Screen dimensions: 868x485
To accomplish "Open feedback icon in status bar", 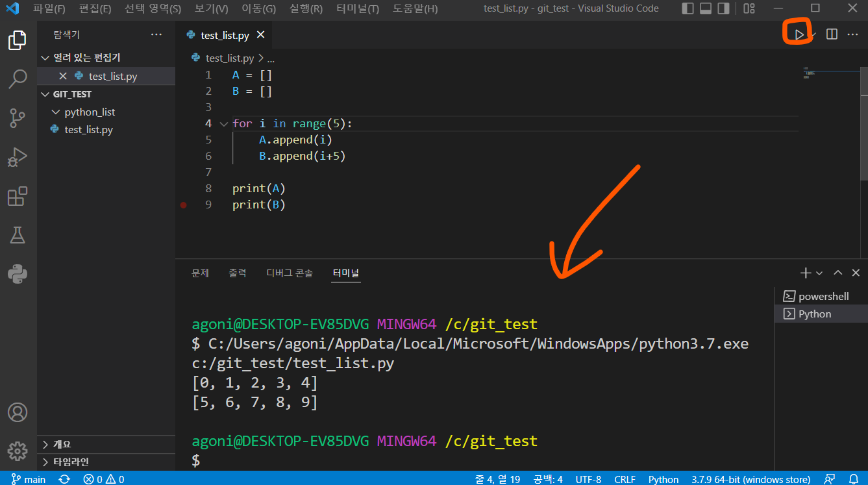I will 829,479.
